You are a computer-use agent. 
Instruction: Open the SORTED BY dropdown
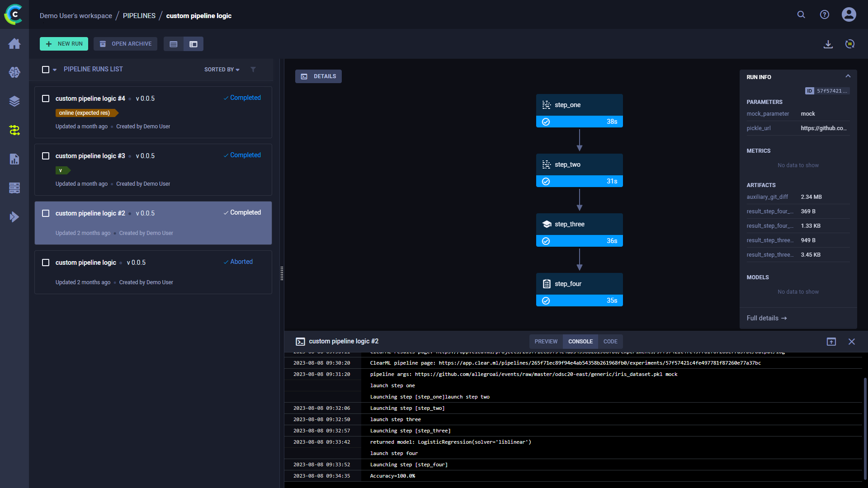(x=221, y=70)
